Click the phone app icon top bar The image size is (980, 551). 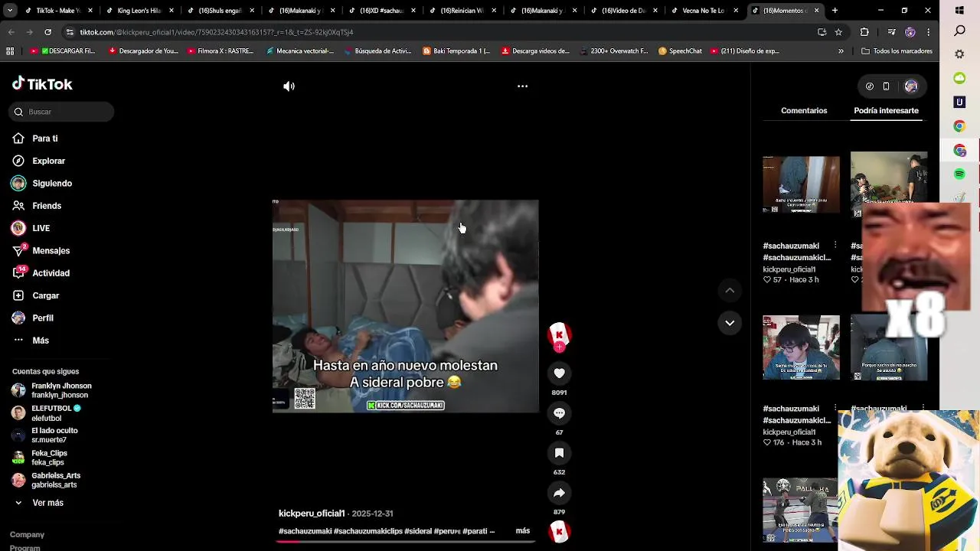(886, 86)
